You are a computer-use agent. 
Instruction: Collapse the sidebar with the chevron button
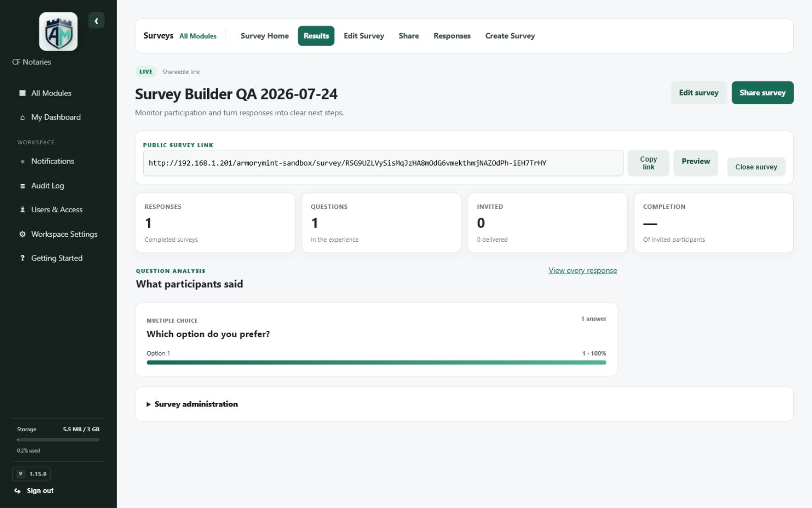(x=96, y=21)
